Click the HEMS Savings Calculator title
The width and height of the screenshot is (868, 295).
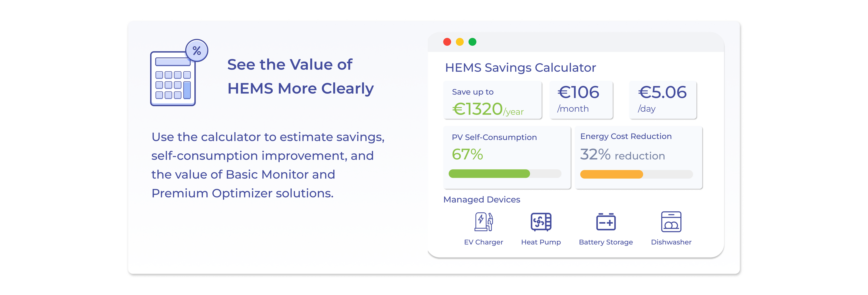[x=520, y=68]
